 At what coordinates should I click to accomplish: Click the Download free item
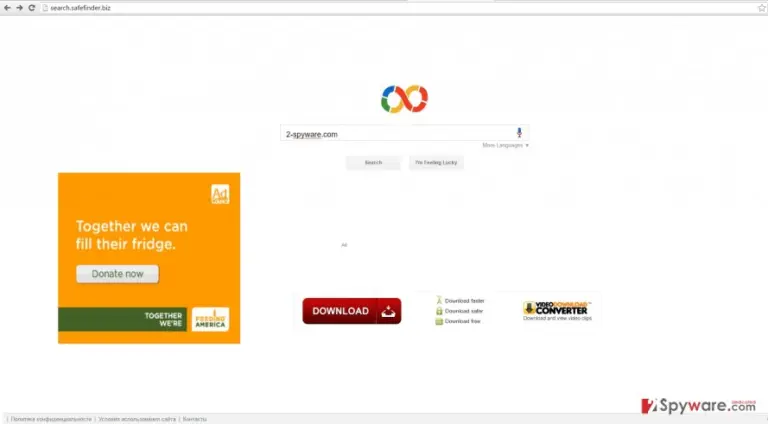458,321
